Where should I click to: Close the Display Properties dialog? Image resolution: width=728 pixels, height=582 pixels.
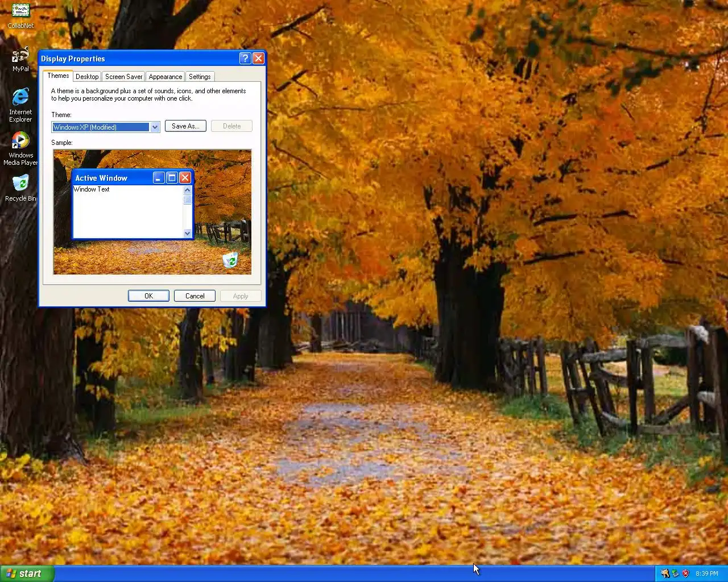[258, 59]
